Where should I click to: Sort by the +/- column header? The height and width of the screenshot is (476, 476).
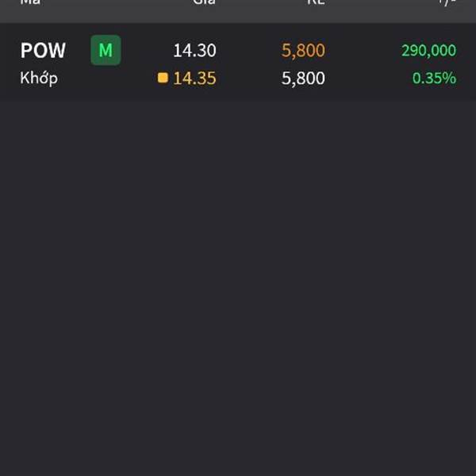click(x=447, y=2)
